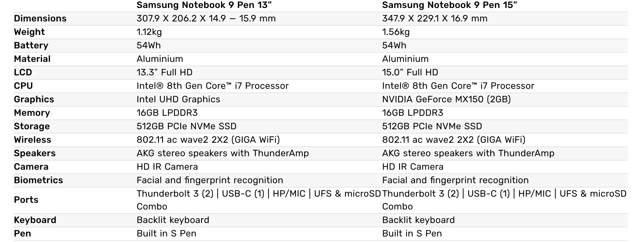Click the 347.9 X 229.1 X 16.9 mm cell
This screenshot has height=242, width=644.
coord(435,18)
